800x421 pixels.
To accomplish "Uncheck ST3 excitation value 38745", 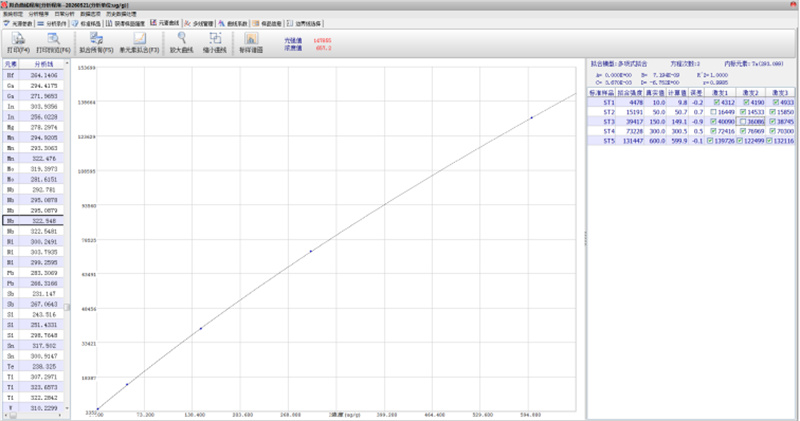I will click(773, 121).
